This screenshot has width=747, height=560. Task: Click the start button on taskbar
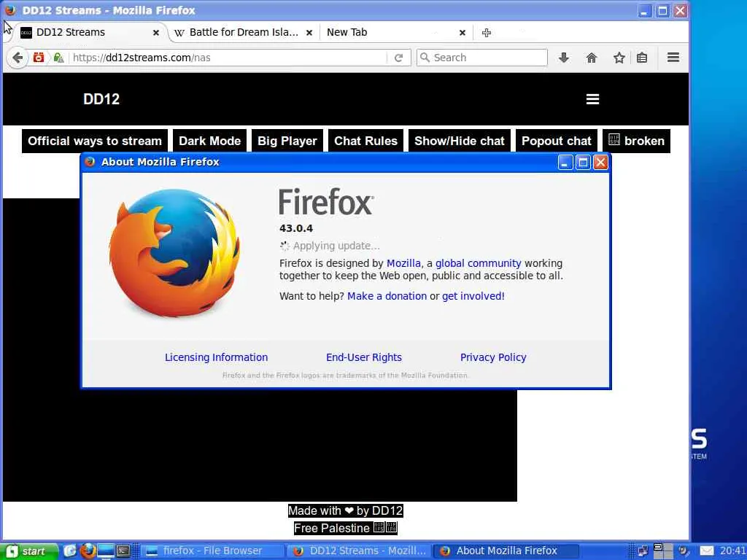(29, 551)
